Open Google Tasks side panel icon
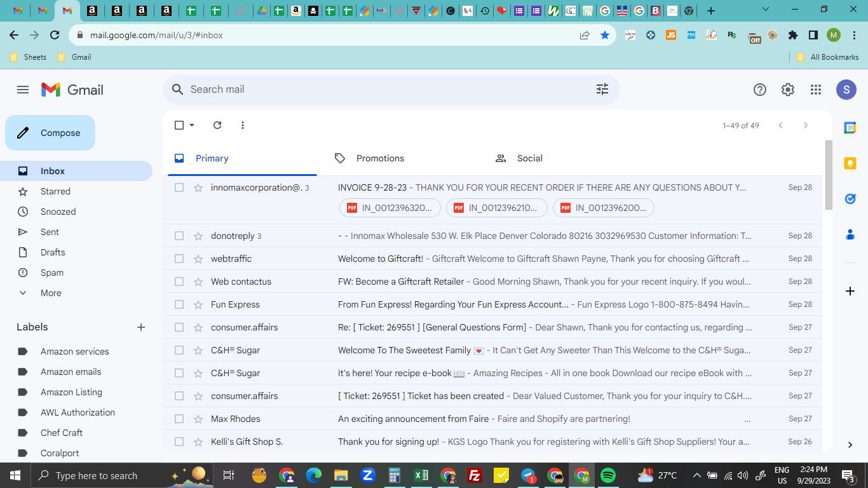This screenshot has width=868, height=488. click(x=850, y=199)
